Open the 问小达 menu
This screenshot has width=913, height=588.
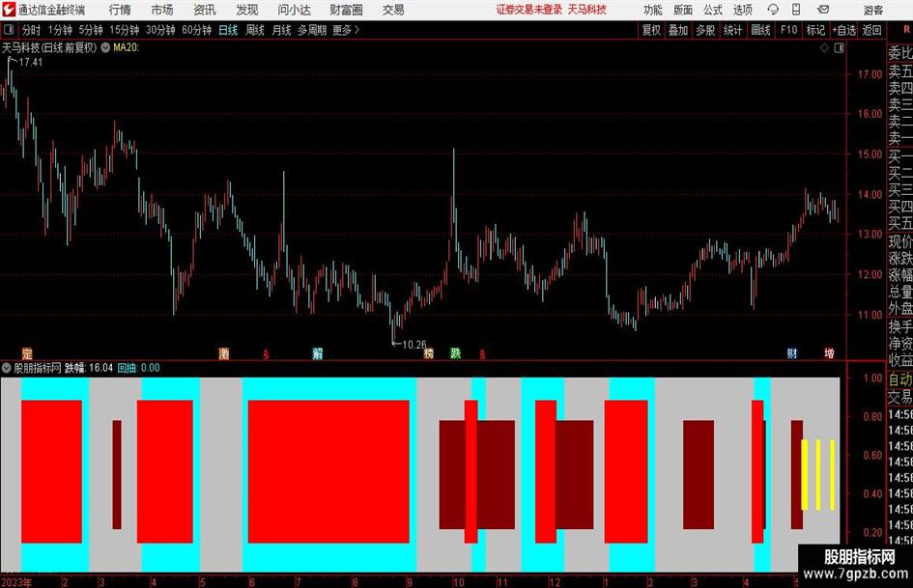pos(295,10)
